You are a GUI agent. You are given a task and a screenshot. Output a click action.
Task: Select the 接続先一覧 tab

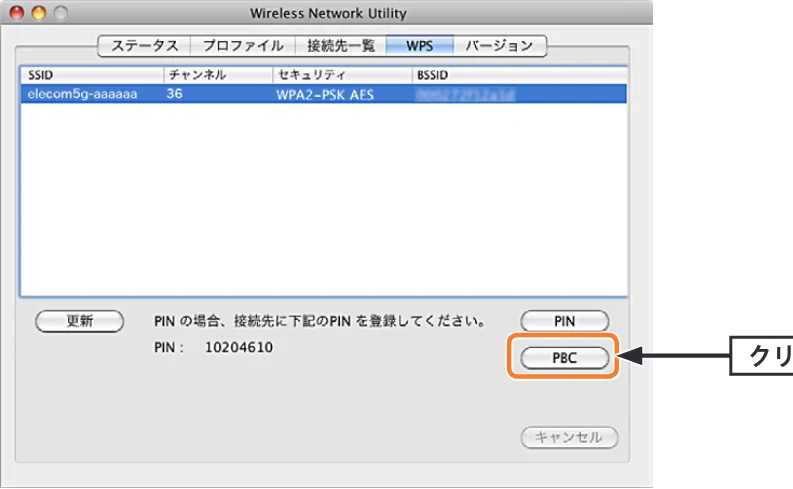click(x=340, y=46)
